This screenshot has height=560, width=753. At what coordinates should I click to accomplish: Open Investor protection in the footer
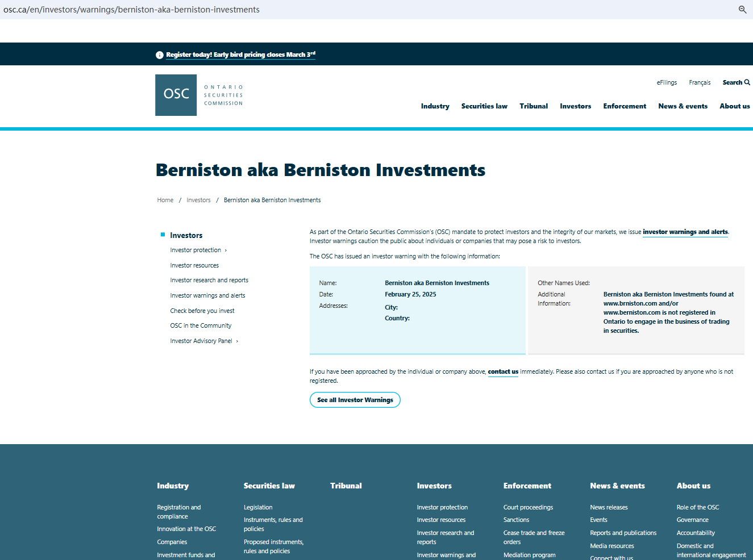442,507
